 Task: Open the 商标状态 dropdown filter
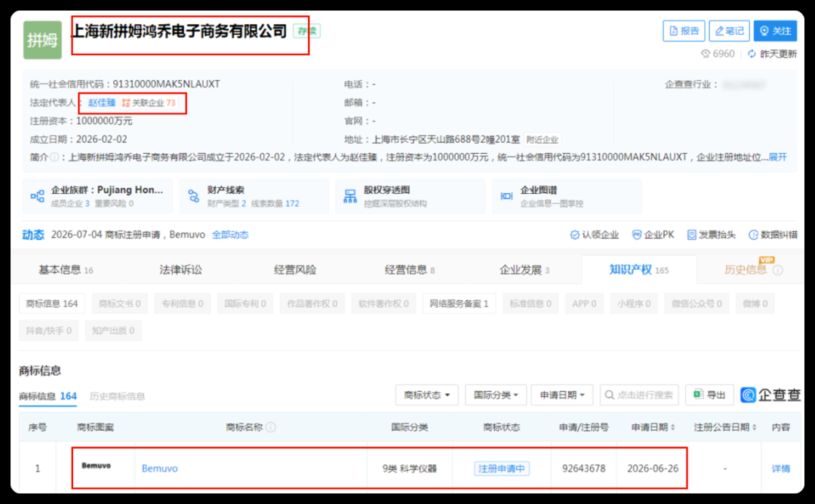click(x=426, y=395)
